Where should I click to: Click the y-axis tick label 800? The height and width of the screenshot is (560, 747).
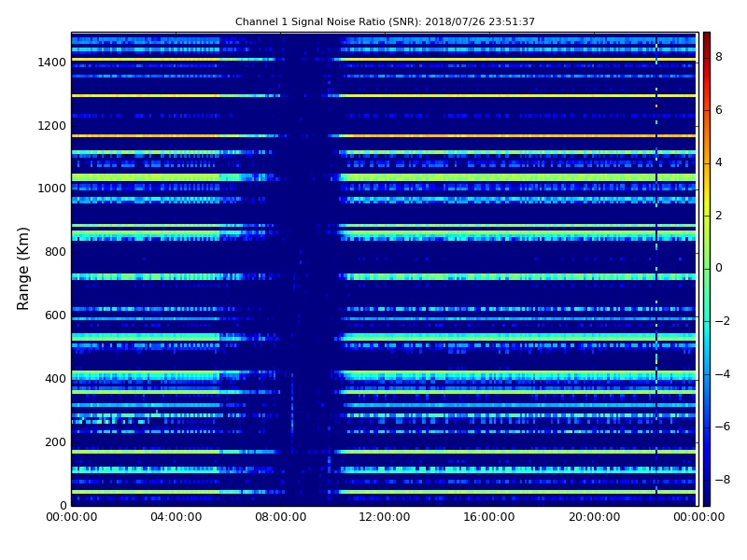tap(55, 252)
